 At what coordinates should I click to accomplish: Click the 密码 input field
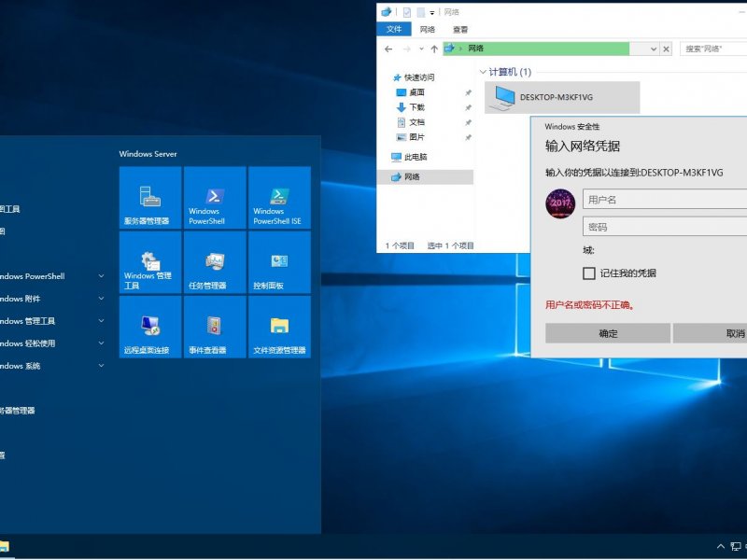pos(665,227)
